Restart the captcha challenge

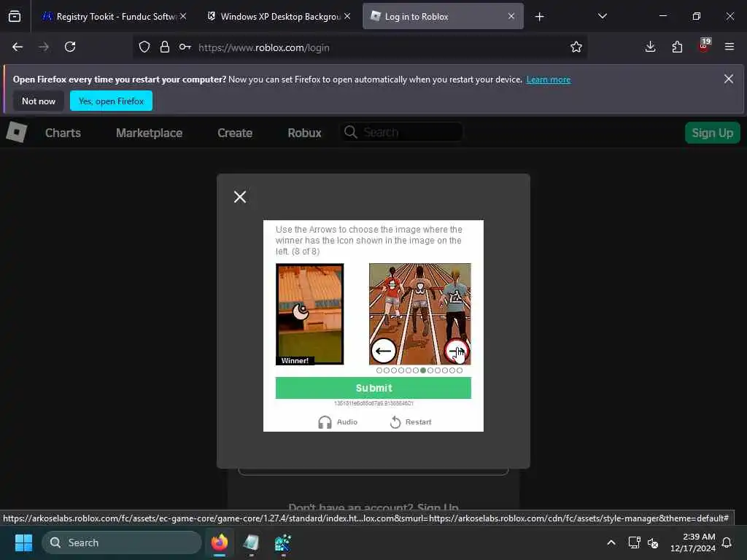coord(411,422)
